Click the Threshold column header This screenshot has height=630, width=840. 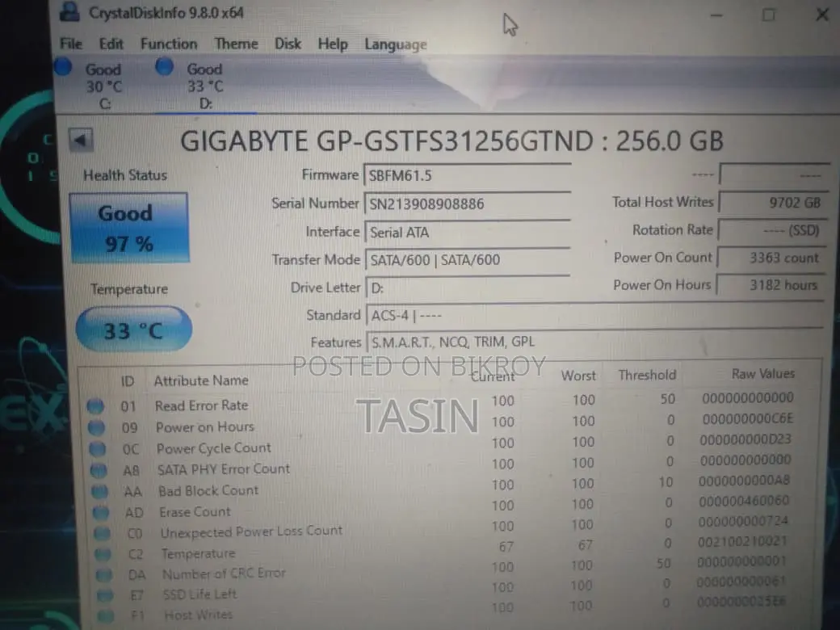coord(647,375)
